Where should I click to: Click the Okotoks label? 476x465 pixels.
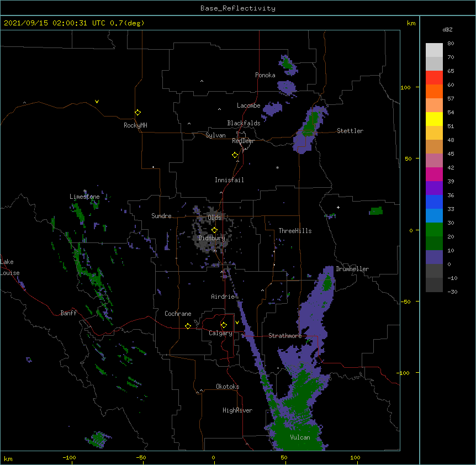(x=228, y=387)
